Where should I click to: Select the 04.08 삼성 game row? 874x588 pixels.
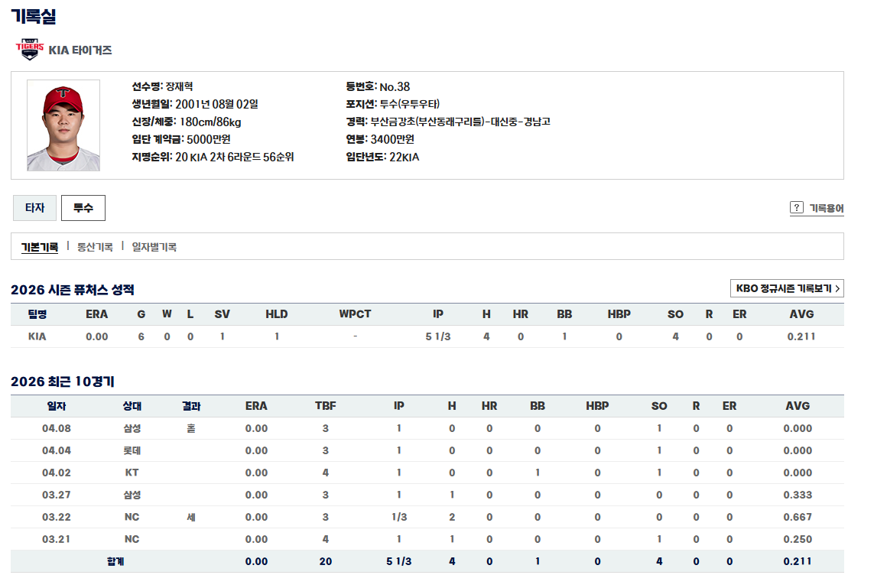427,428
